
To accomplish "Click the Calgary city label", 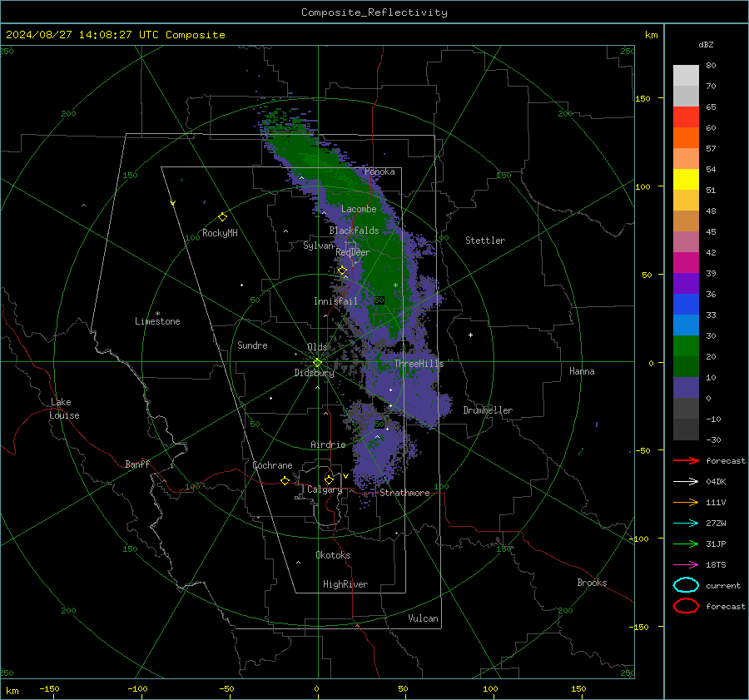I will click(x=325, y=489).
